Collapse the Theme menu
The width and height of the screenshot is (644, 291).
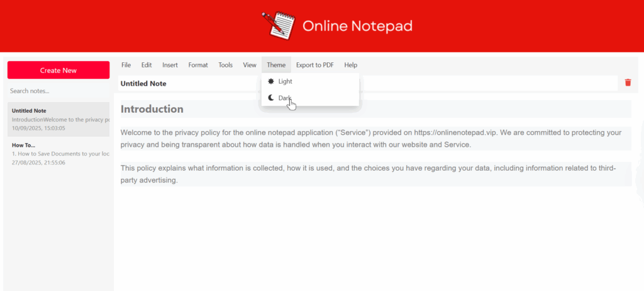[276, 65]
